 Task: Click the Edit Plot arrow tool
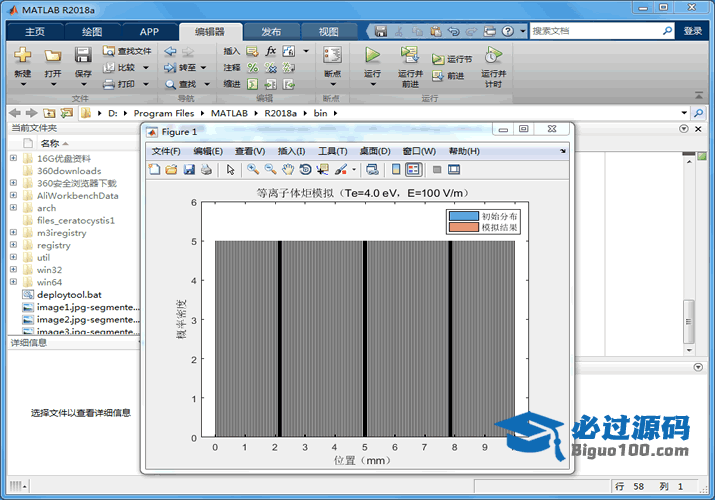(230, 170)
